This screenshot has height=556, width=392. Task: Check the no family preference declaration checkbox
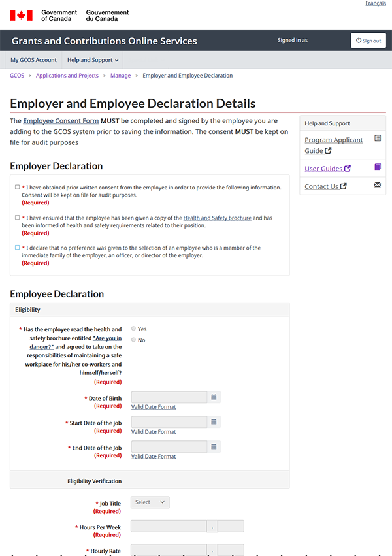pos(17,248)
